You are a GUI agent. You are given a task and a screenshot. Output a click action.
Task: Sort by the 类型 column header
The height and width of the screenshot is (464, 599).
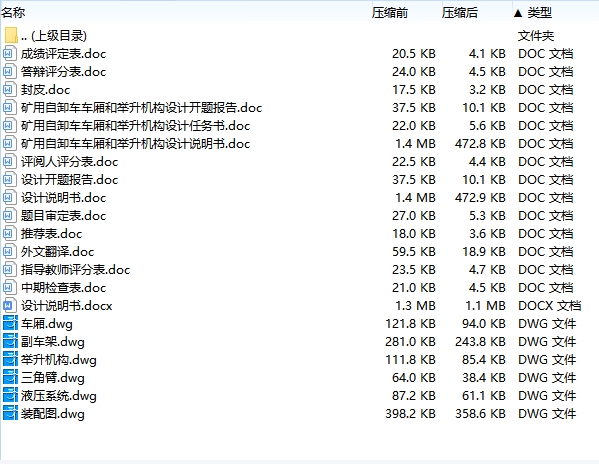(x=539, y=13)
